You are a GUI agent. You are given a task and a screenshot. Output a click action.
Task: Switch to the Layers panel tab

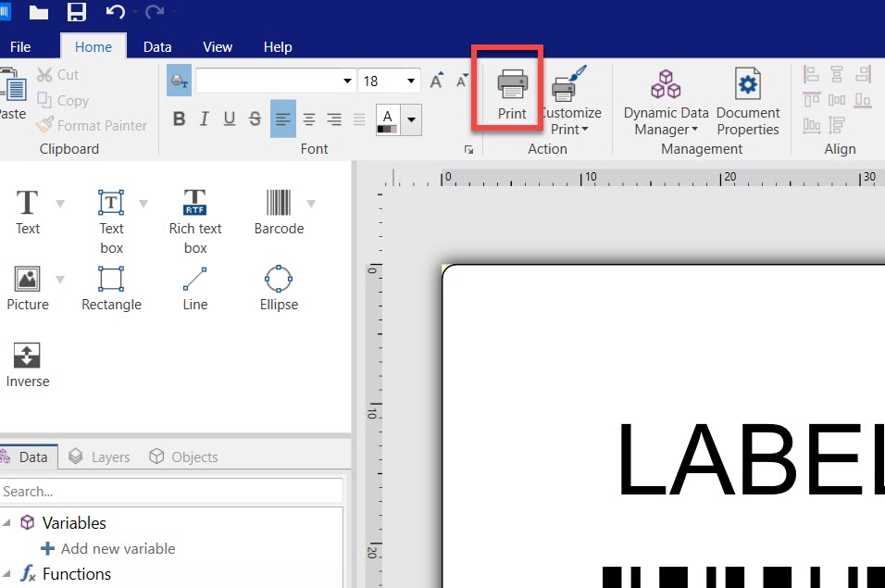(x=100, y=457)
